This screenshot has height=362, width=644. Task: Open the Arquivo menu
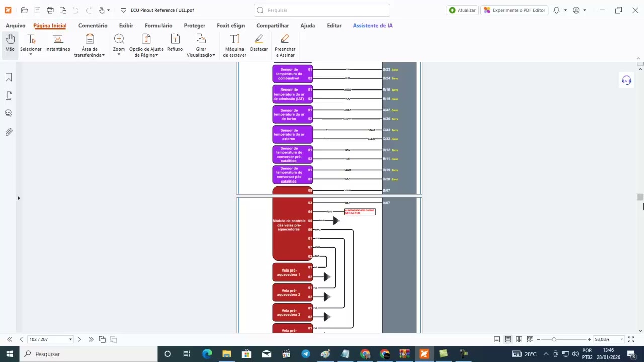(x=15, y=26)
